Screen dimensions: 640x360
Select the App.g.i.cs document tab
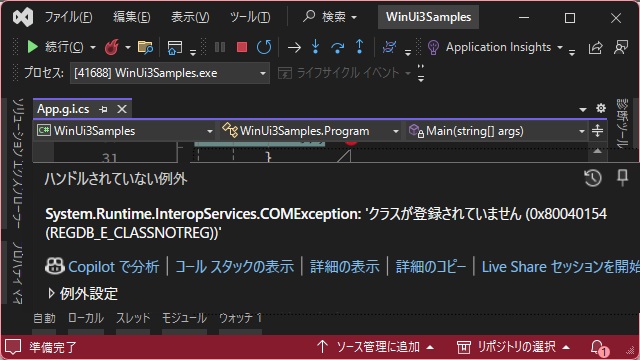[63, 109]
